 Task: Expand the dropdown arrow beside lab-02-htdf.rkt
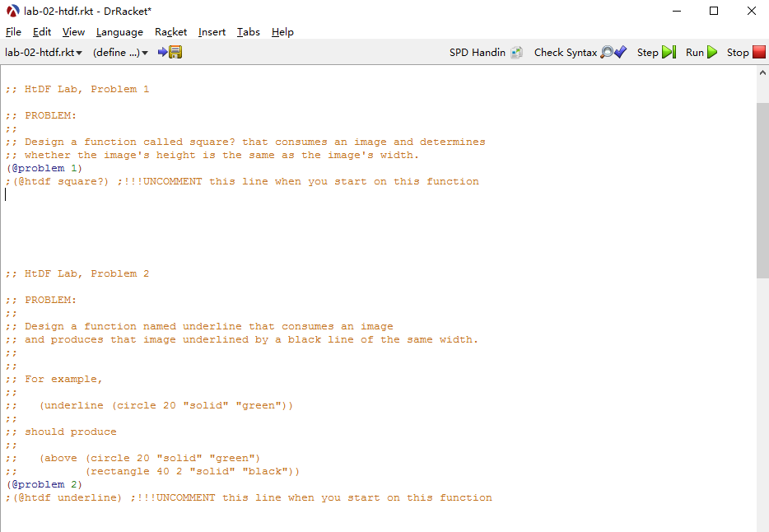point(82,52)
